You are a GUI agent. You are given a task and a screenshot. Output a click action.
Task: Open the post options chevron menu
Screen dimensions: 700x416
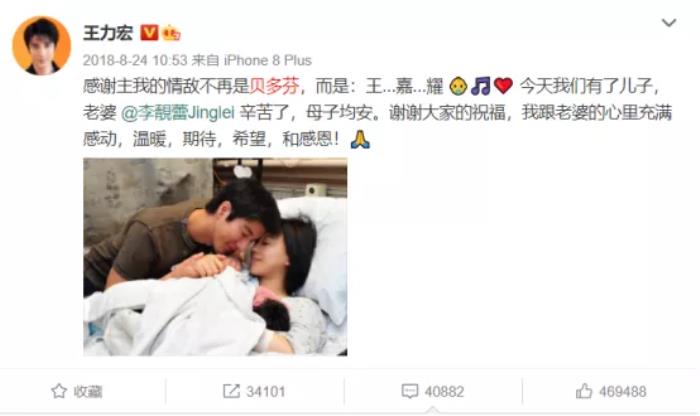668,23
